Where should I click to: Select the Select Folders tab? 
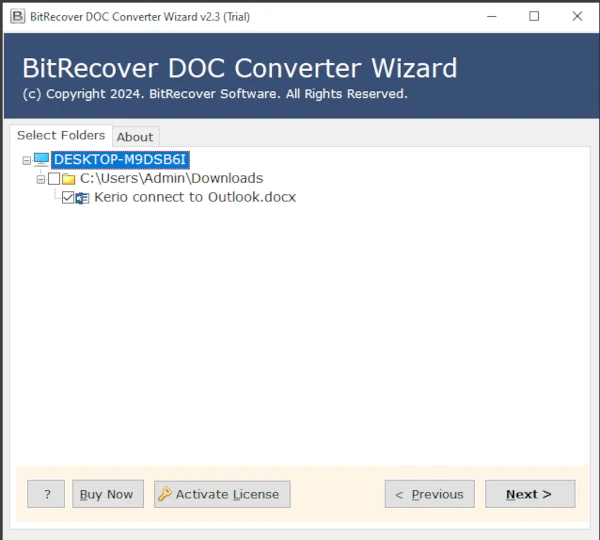pyautogui.click(x=61, y=135)
